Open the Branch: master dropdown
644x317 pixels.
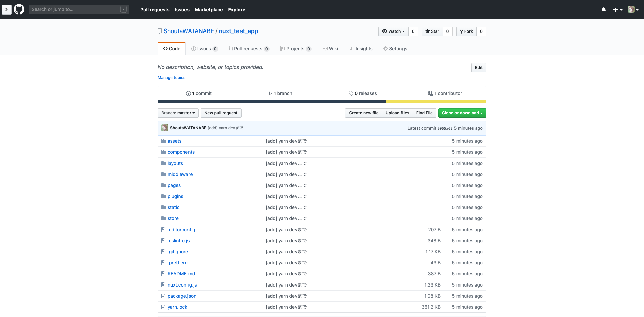(x=178, y=113)
